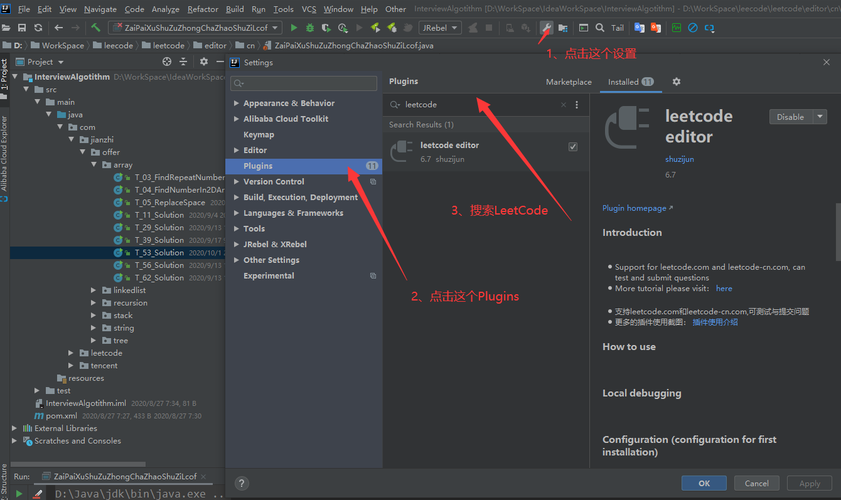Expand the Appearance & Behavior settings section
Screen dimensions: 841x500
[x=236, y=103]
